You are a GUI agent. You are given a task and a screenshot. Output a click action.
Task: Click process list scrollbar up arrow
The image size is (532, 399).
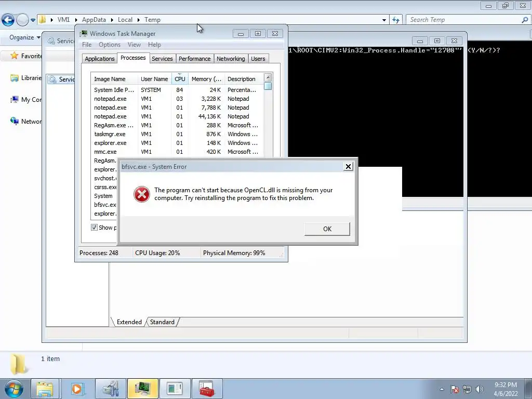[x=268, y=77]
